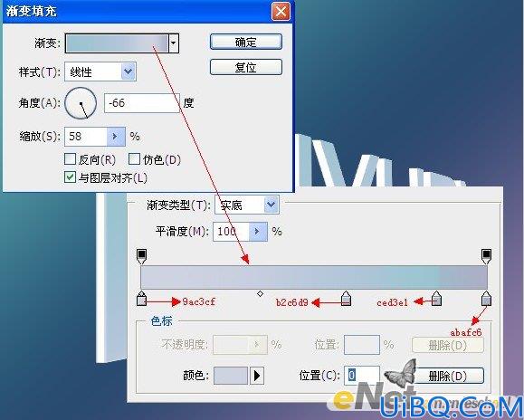This screenshot has height=420, width=524.
Task: Open the color swatch flyout arrow
Action: tap(257, 376)
